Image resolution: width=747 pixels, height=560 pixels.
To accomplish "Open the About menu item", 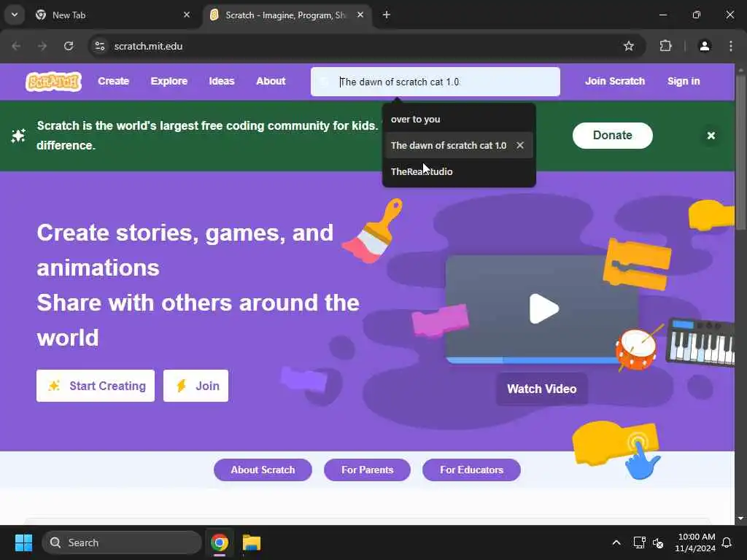I will coord(271,82).
